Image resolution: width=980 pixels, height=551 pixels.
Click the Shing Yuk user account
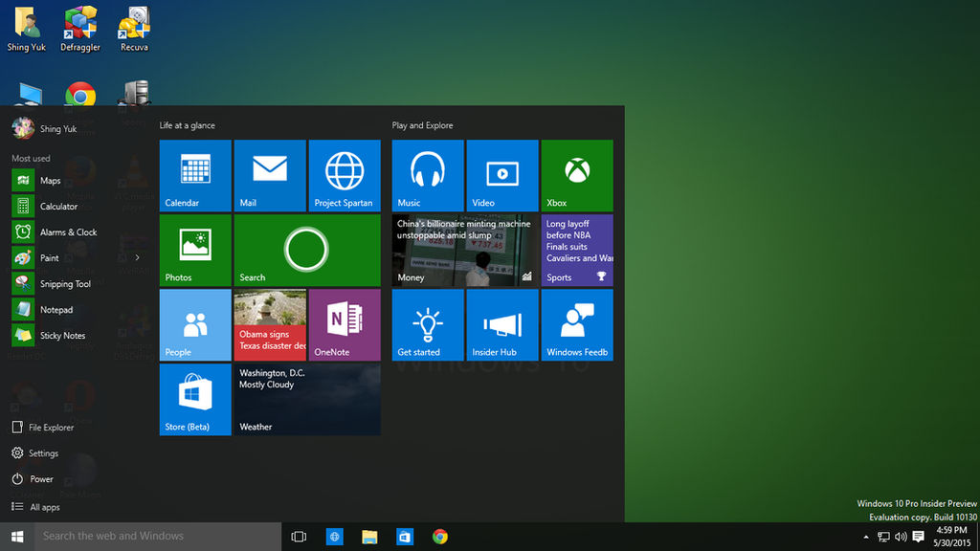click(44, 129)
